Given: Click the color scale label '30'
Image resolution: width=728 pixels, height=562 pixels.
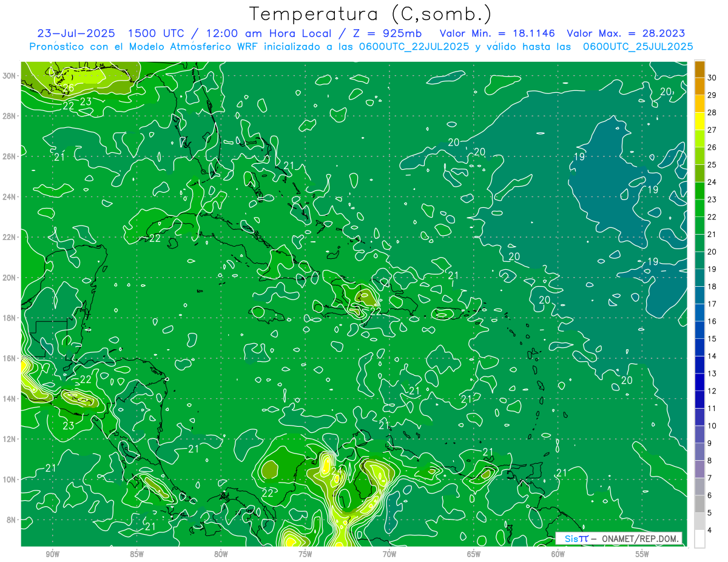Looking at the screenshot, I should pyautogui.click(x=712, y=78).
